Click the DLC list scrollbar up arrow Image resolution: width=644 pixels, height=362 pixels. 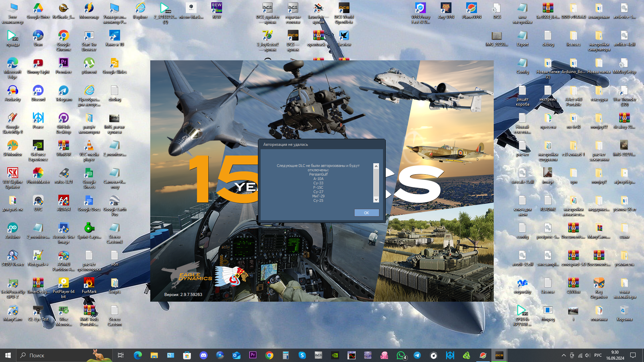(x=376, y=166)
